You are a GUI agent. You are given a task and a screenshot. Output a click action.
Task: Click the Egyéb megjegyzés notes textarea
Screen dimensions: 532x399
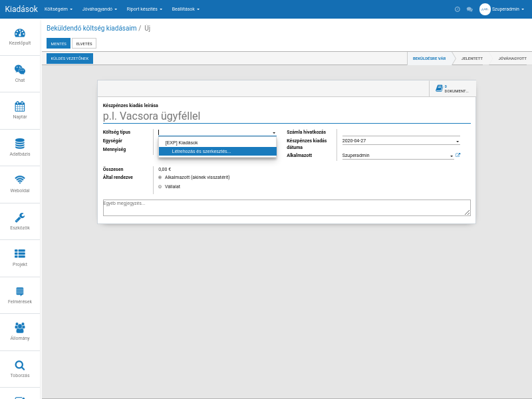(287, 207)
